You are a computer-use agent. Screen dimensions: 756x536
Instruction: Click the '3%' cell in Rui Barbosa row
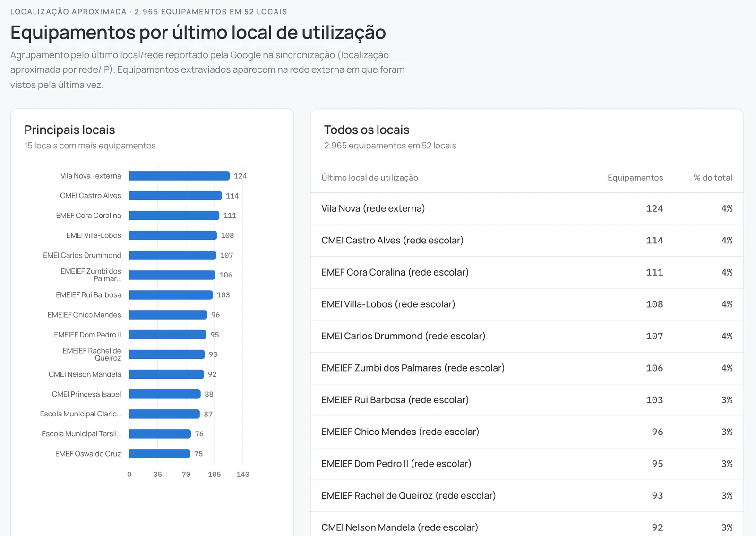coord(727,400)
